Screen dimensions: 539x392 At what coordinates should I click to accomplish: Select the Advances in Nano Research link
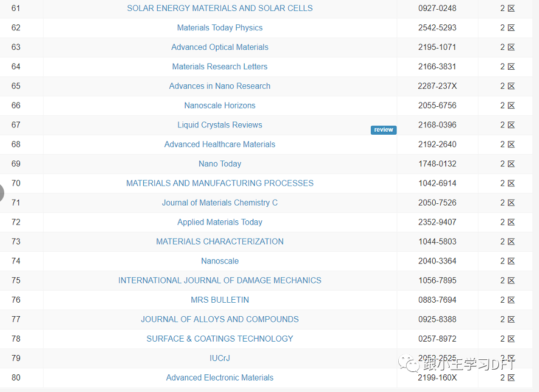coord(220,86)
